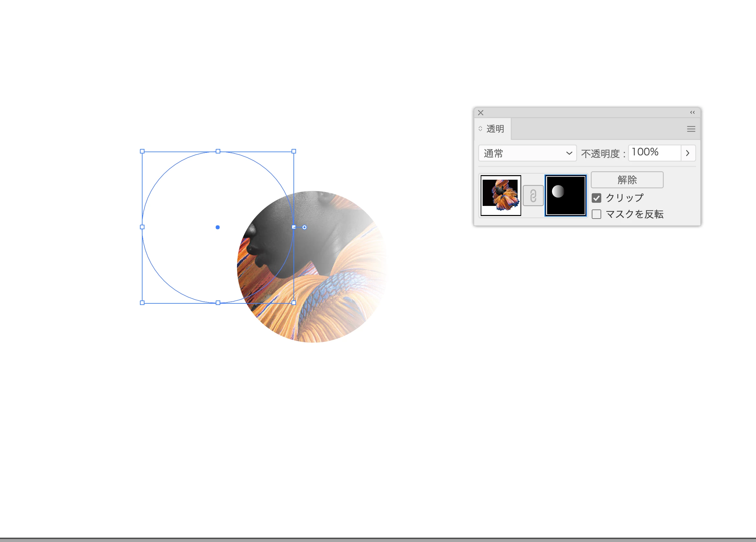
Task: Click the corner radius widget on circle edge
Action: 304,227
